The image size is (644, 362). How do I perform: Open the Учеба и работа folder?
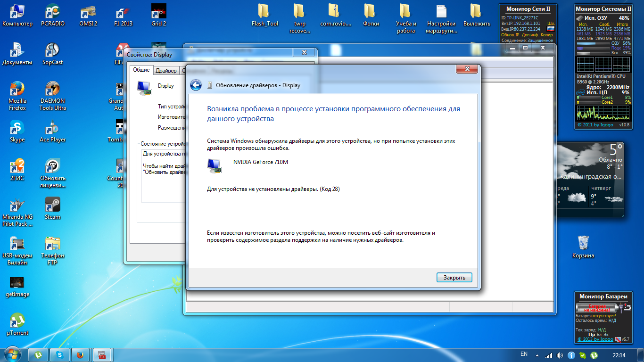pyautogui.click(x=406, y=18)
